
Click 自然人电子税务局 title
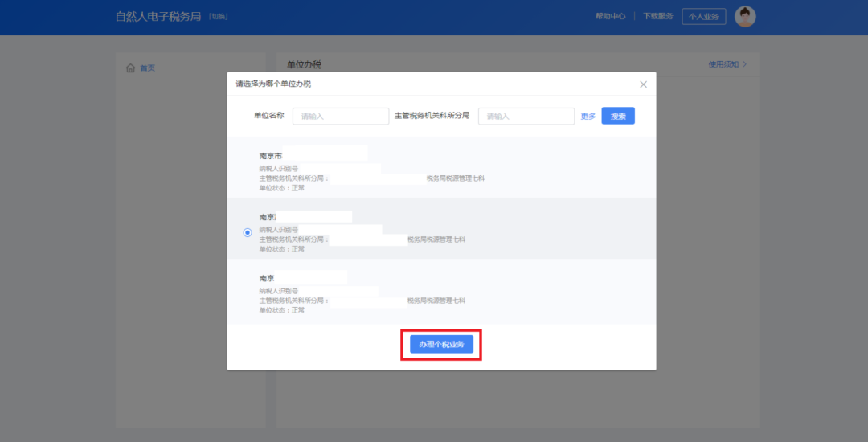pos(158,17)
